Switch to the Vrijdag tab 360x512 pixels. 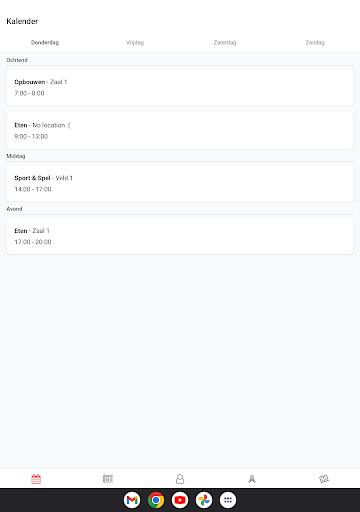coord(135,42)
